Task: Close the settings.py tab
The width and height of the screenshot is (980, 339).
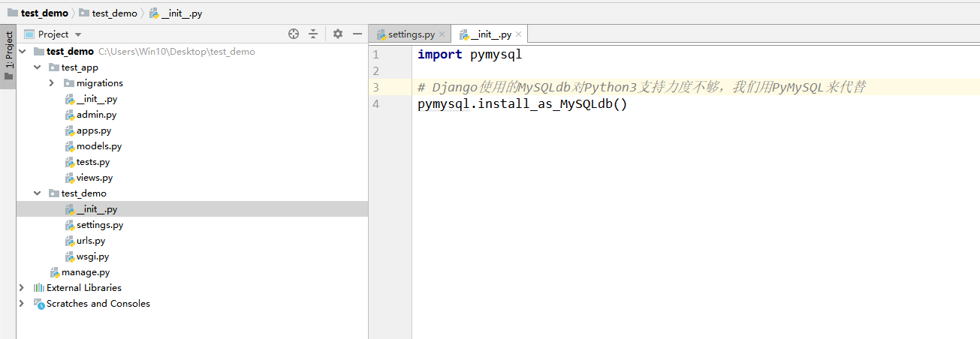Action: 442,34
